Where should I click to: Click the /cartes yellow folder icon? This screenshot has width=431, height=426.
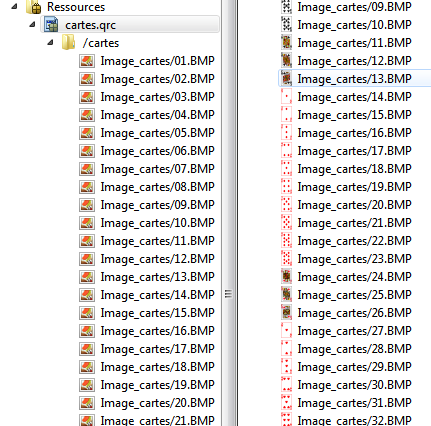69,43
